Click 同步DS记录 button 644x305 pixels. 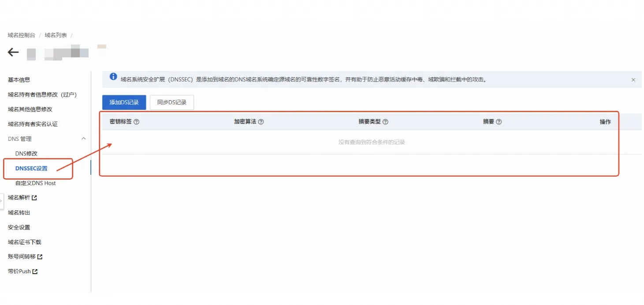171,102
